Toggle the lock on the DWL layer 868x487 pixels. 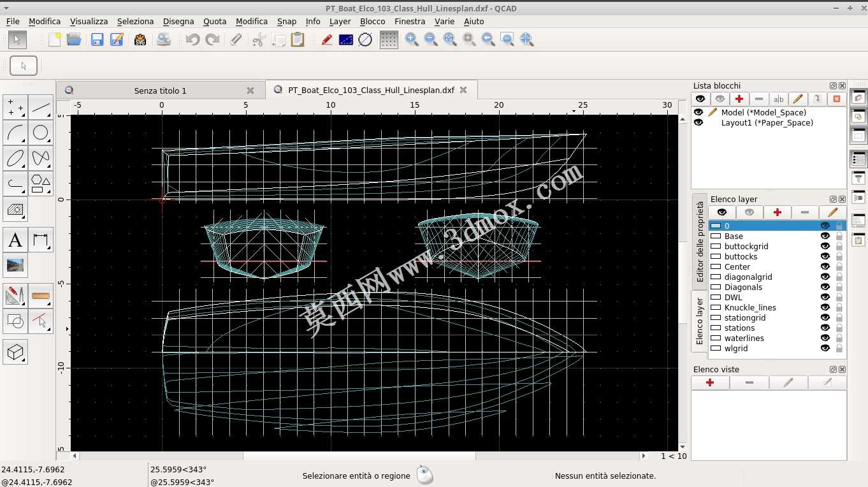click(839, 297)
